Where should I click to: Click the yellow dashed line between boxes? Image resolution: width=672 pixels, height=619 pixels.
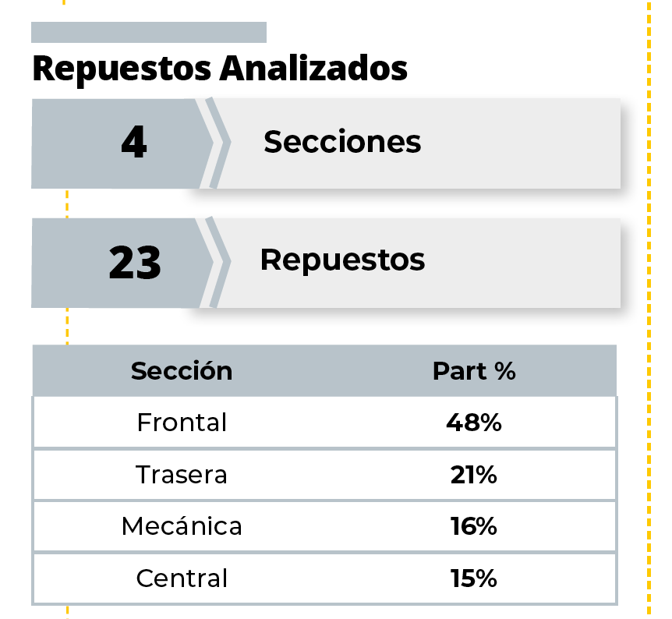(x=67, y=203)
